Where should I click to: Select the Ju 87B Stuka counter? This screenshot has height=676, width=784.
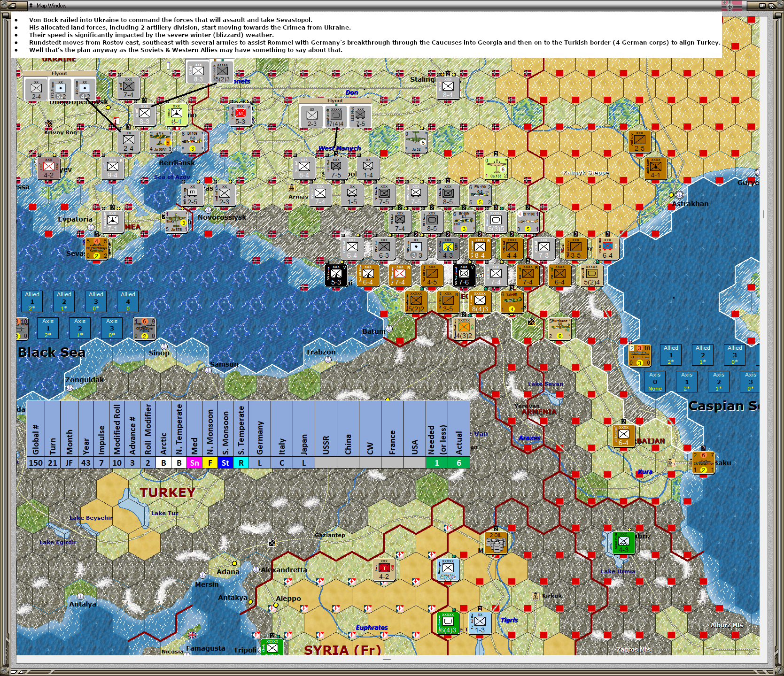point(176,222)
